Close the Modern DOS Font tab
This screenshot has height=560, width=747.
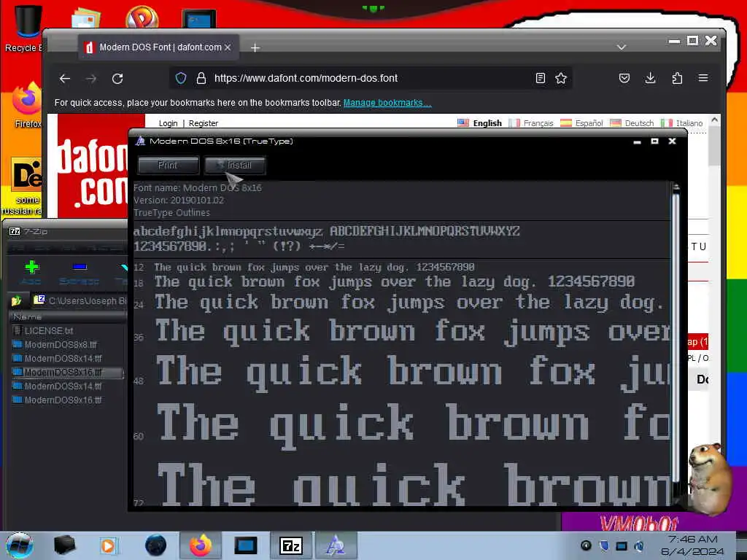point(228,47)
